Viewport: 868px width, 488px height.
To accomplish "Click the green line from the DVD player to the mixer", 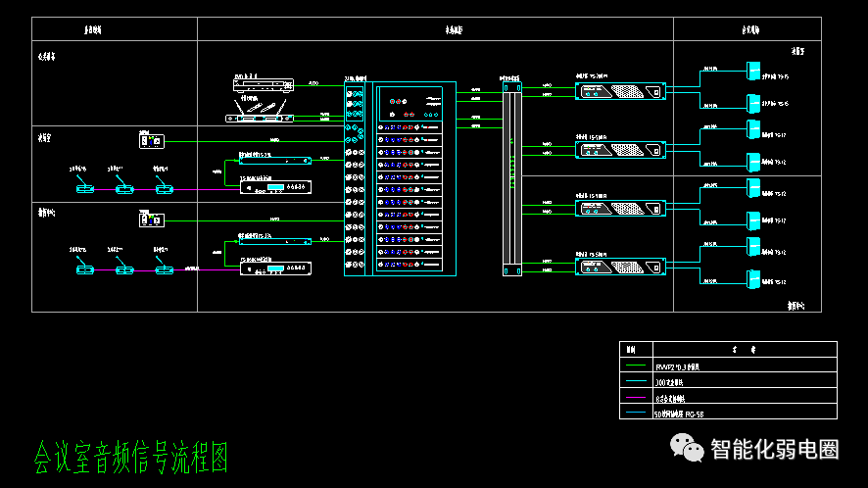I will click(x=318, y=86).
